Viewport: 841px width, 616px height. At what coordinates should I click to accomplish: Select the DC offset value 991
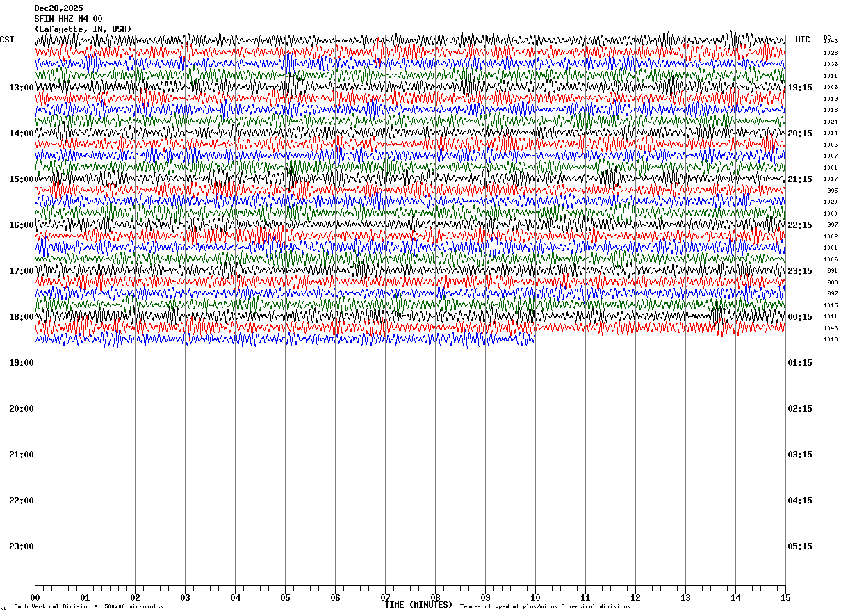pyautogui.click(x=832, y=271)
